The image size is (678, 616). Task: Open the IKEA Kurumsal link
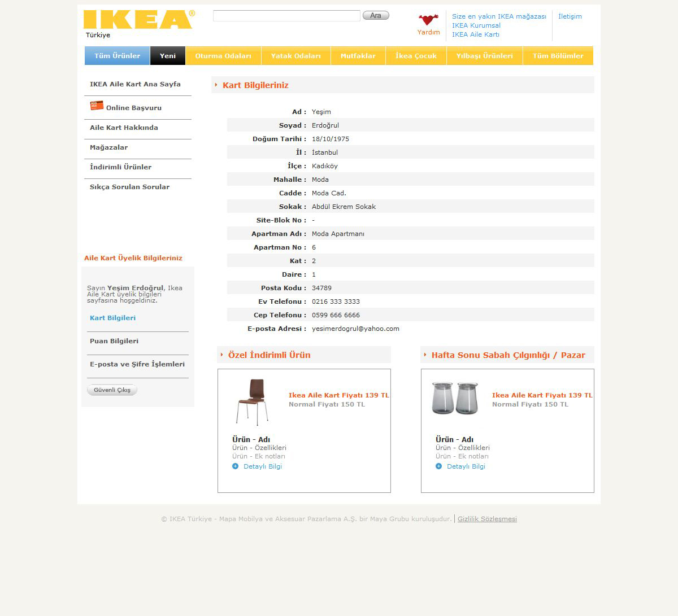[x=476, y=25]
